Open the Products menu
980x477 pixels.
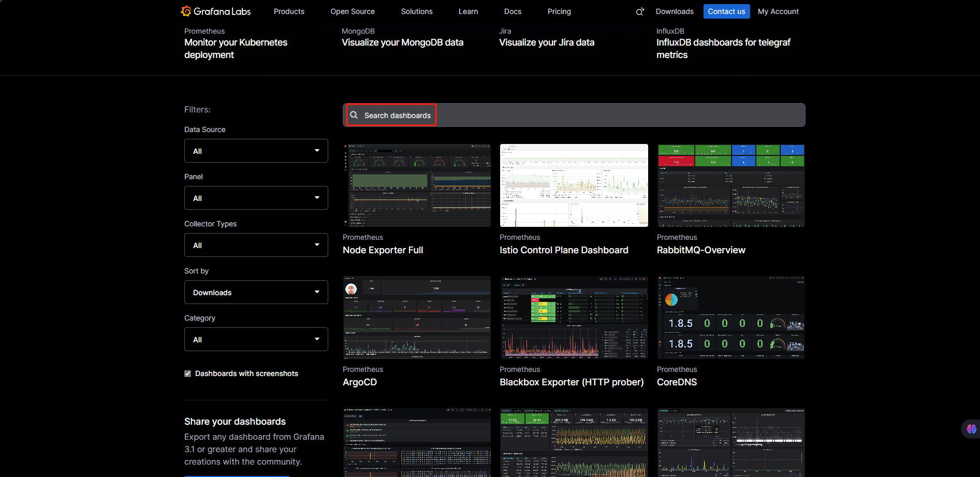click(289, 11)
